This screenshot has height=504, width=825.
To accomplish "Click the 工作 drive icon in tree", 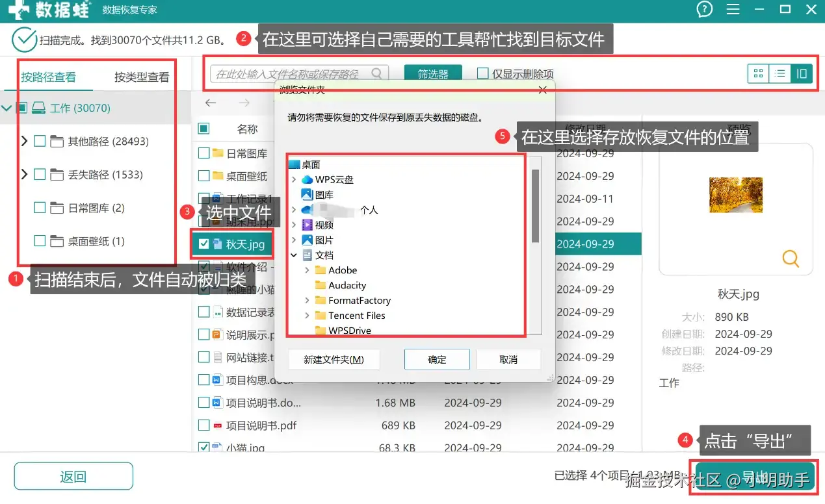I will [x=40, y=108].
